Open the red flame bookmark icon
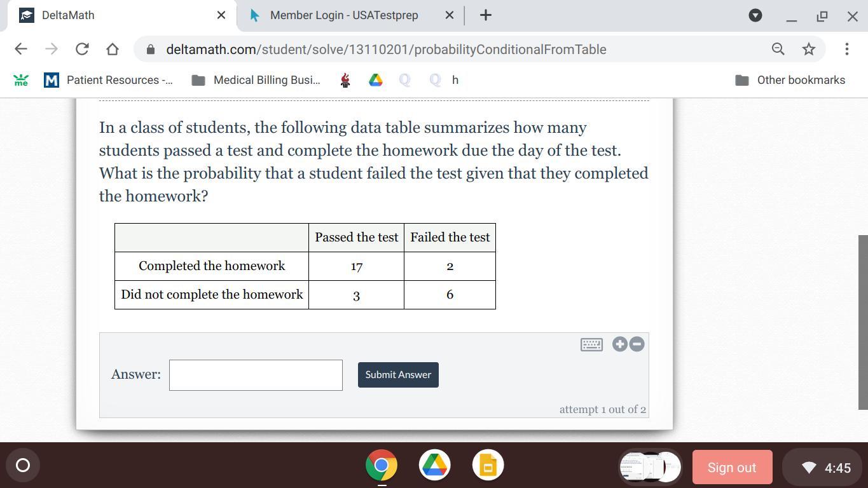 [x=345, y=80]
